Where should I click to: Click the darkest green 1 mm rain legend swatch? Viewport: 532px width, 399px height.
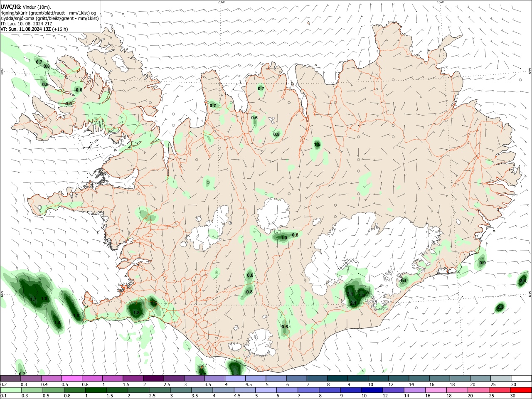[x=96, y=390]
